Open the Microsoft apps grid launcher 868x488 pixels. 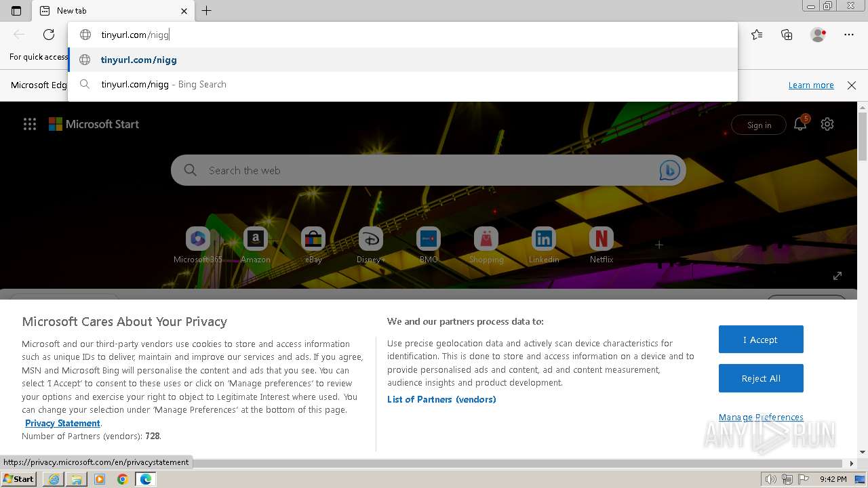coord(30,124)
